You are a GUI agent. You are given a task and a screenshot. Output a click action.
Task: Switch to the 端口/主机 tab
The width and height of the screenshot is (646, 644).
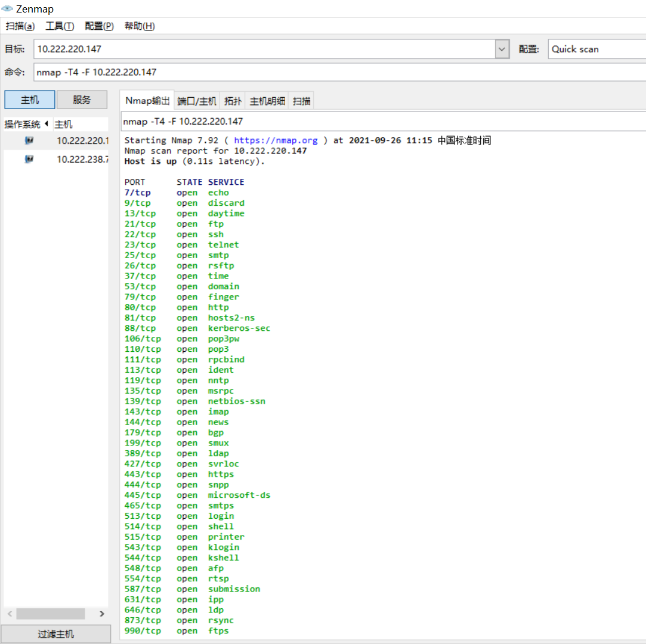pos(196,101)
